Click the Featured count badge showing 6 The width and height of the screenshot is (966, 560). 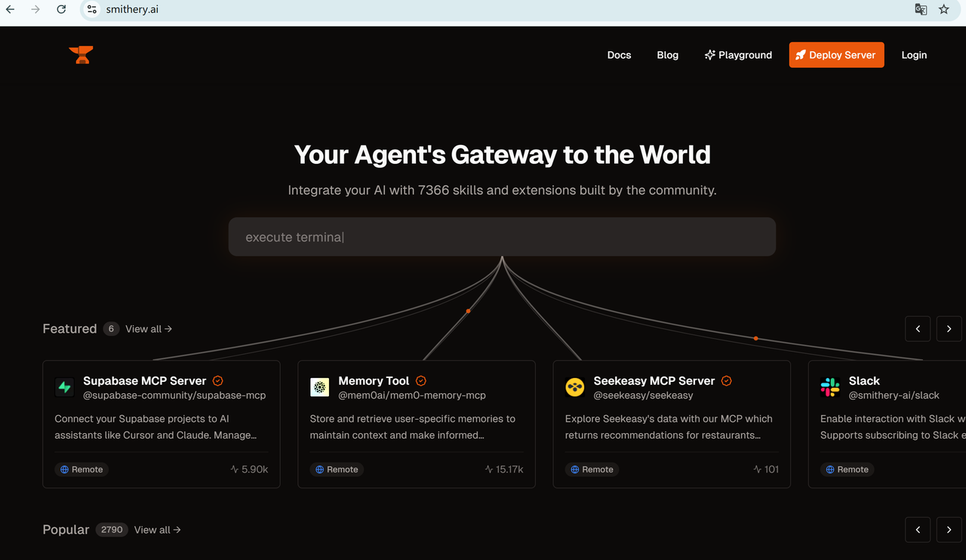click(111, 329)
